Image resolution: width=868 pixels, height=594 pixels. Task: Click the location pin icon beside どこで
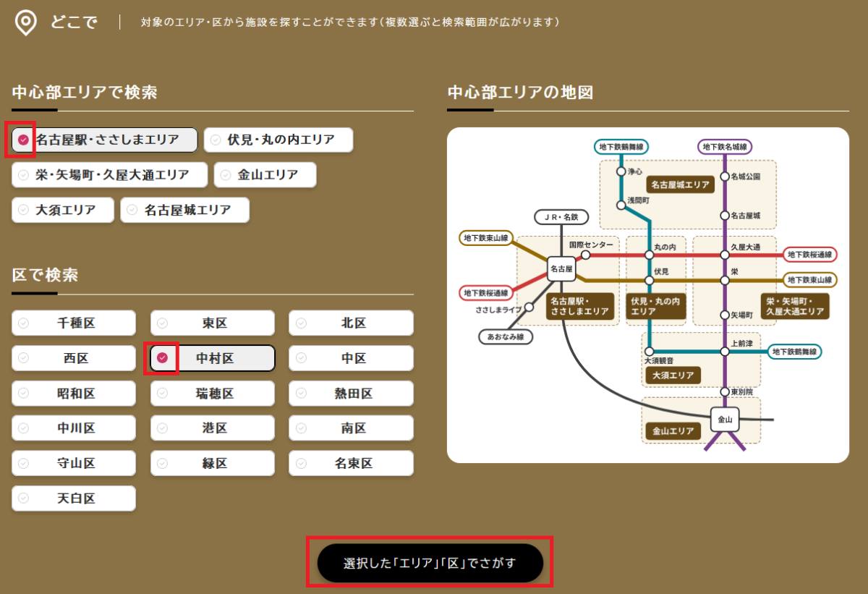tap(26, 22)
